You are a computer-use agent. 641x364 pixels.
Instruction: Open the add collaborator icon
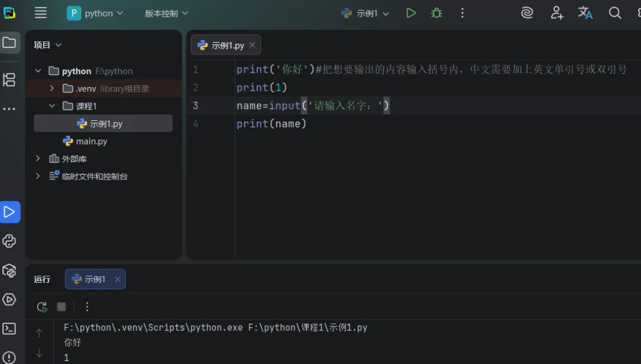point(556,13)
